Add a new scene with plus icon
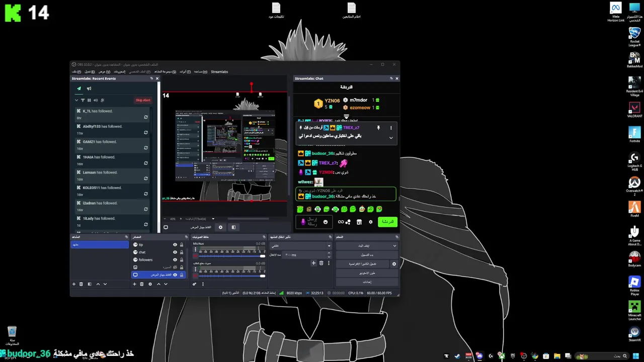Viewport: 644px width, 362px height. (x=74, y=284)
